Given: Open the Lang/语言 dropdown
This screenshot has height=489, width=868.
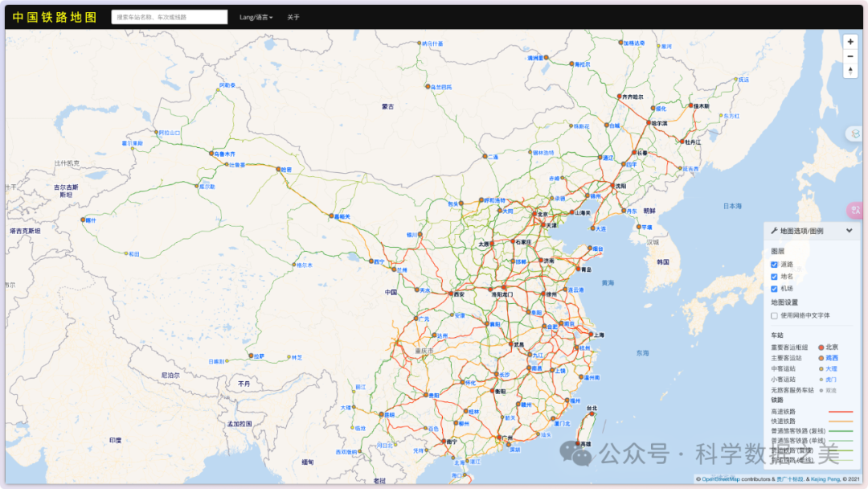Looking at the screenshot, I should 256,17.
